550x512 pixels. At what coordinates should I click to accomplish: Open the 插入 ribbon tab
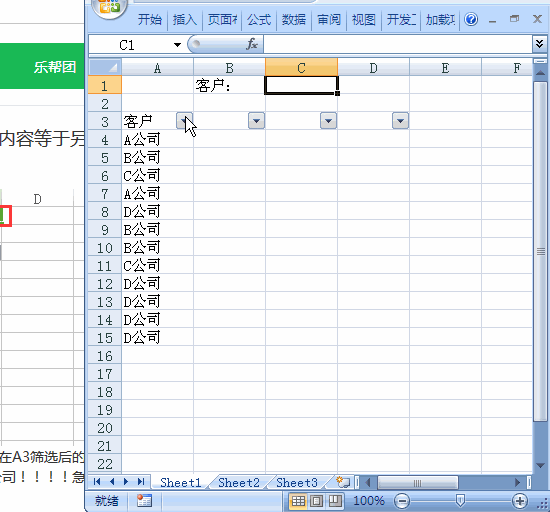(x=185, y=20)
